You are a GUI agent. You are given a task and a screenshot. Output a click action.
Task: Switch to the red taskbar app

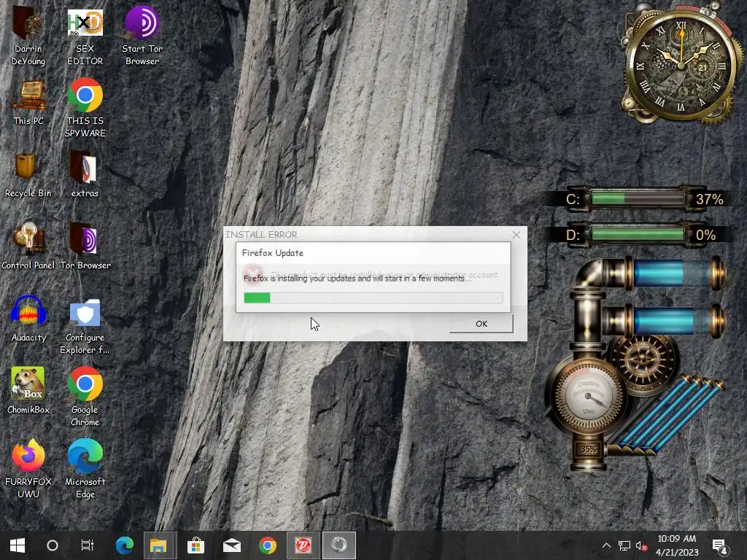303,545
